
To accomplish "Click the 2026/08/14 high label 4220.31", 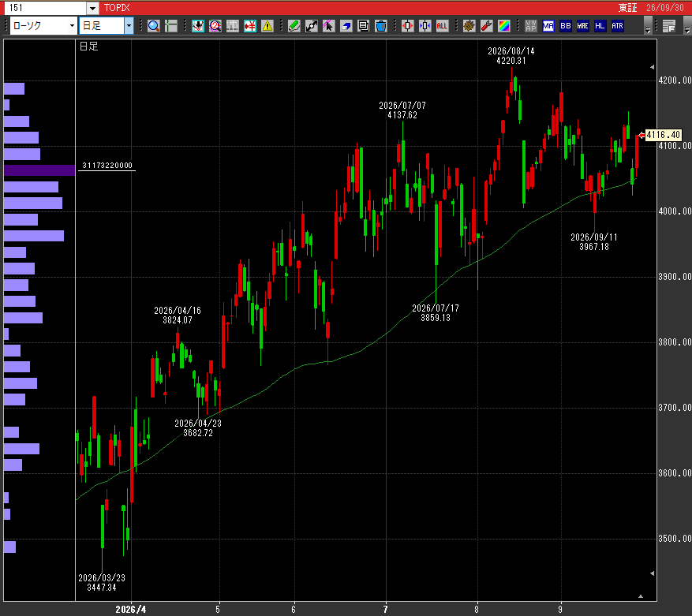I will [511, 56].
